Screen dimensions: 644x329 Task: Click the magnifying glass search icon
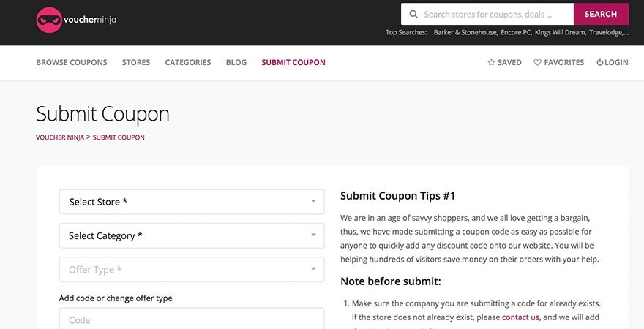pyautogui.click(x=413, y=14)
